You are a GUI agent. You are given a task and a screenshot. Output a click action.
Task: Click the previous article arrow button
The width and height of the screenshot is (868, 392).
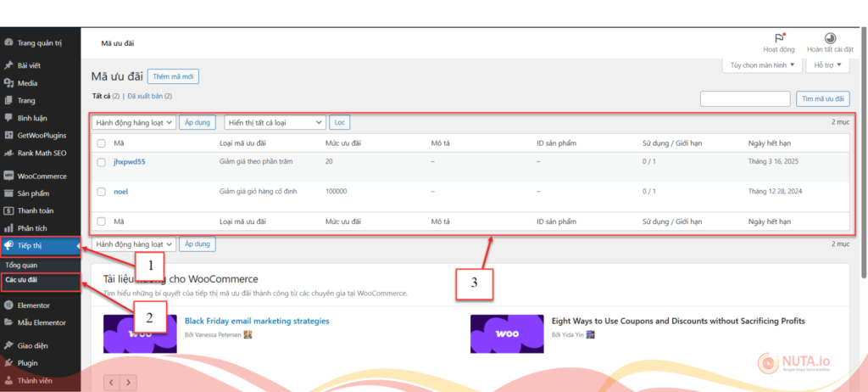111,382
